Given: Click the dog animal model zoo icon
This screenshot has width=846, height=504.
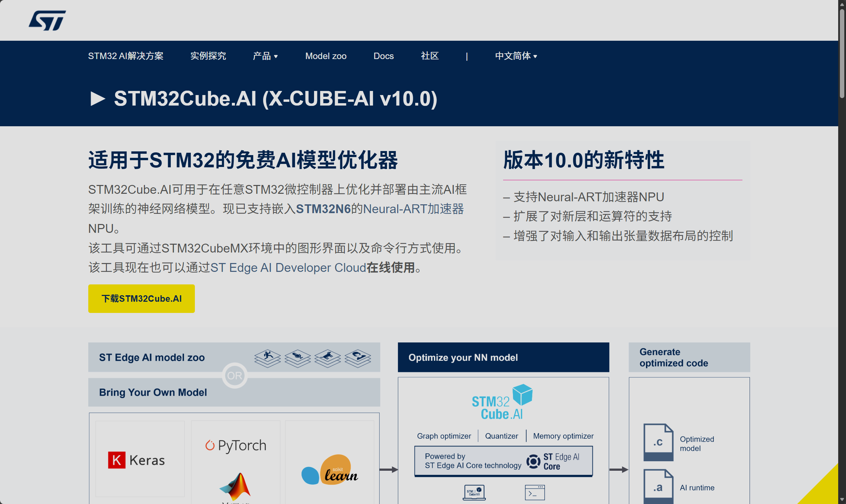Looking at the screenshot, I should pyautogui.click(x=327, y=358).
